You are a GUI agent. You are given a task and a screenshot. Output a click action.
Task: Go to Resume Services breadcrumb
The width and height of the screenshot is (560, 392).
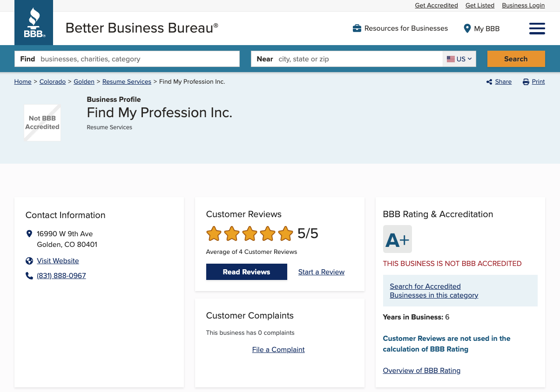(127, 82)
